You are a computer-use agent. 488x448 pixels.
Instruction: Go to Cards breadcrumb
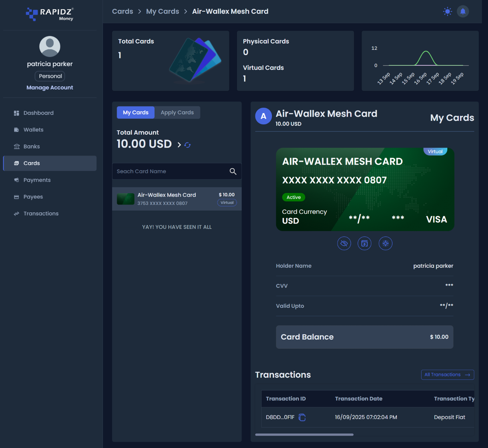click(x=122, y=11)
